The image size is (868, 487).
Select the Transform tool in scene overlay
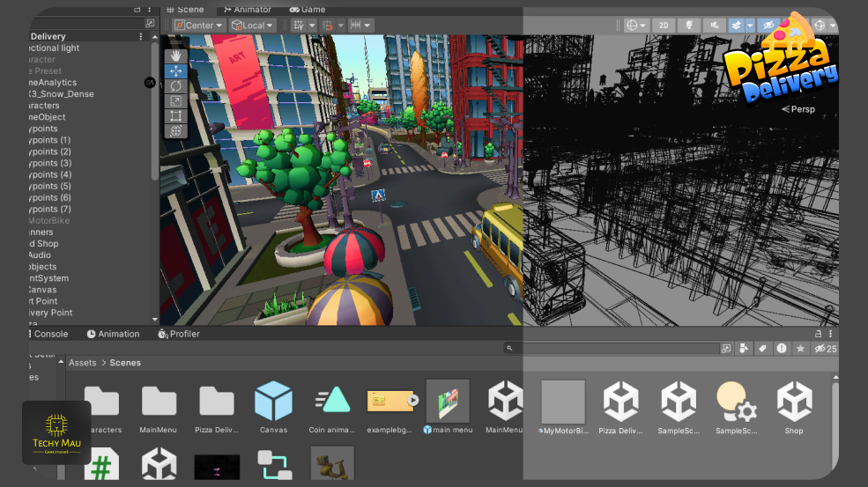[x=176, y=130]
